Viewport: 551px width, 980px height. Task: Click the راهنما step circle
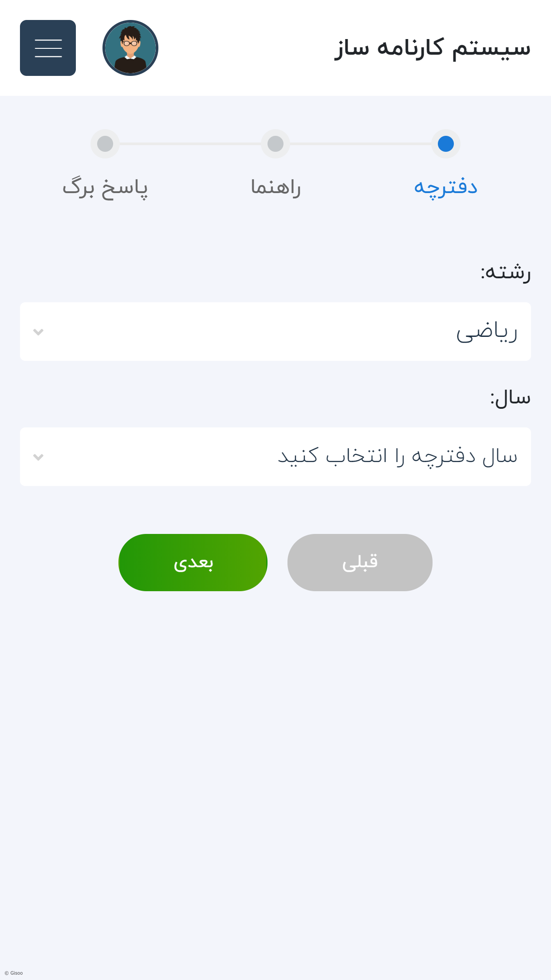click(x=275, y=144)
